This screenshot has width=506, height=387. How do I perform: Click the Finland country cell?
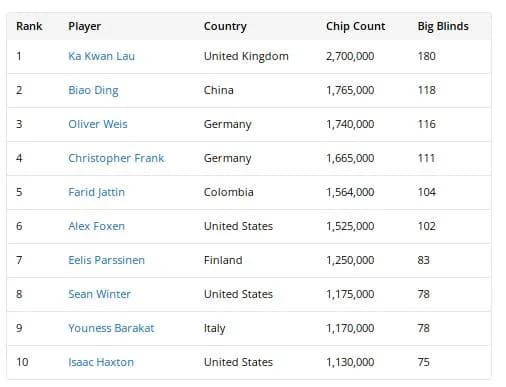coord(223,260)
